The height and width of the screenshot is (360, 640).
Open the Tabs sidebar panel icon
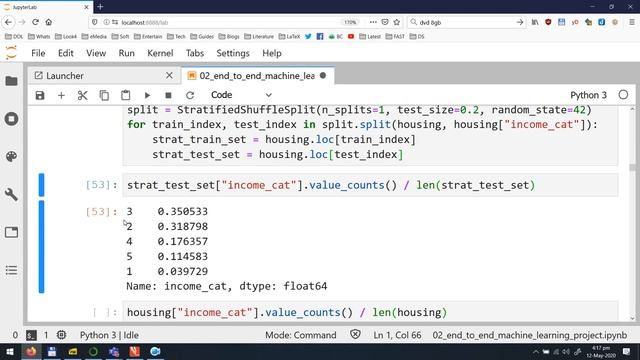11,232
